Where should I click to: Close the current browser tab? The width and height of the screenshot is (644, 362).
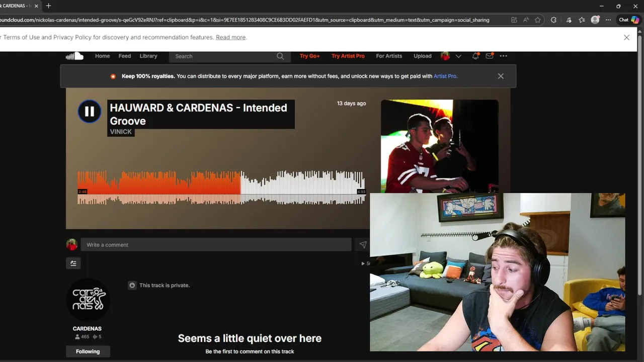pyautogui.click(x=36, y=6)
